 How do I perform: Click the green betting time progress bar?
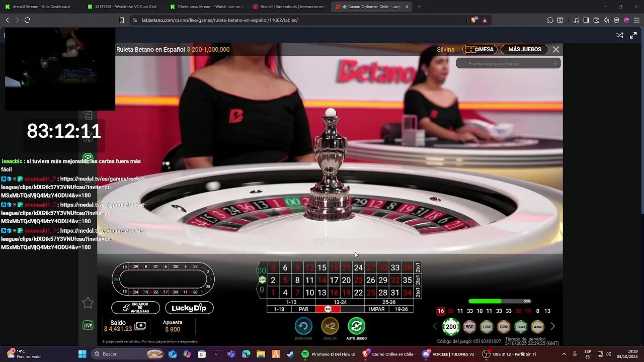(x=499, y=301)
